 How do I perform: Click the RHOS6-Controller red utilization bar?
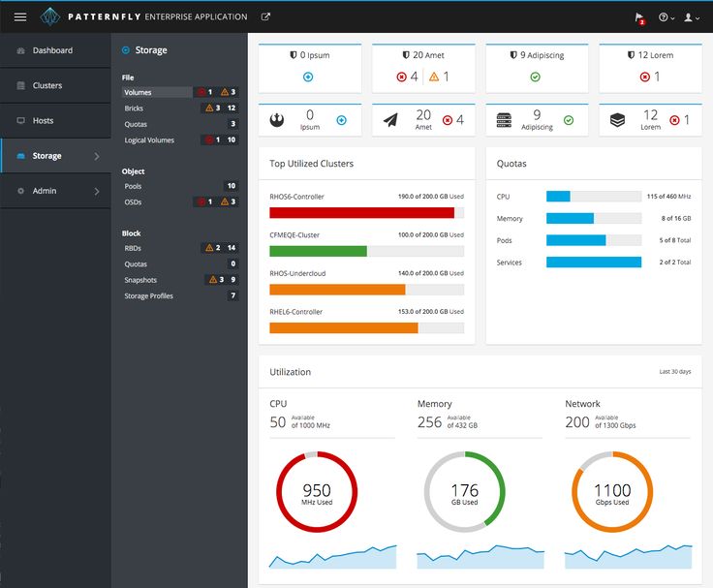(x=361, y=212)
